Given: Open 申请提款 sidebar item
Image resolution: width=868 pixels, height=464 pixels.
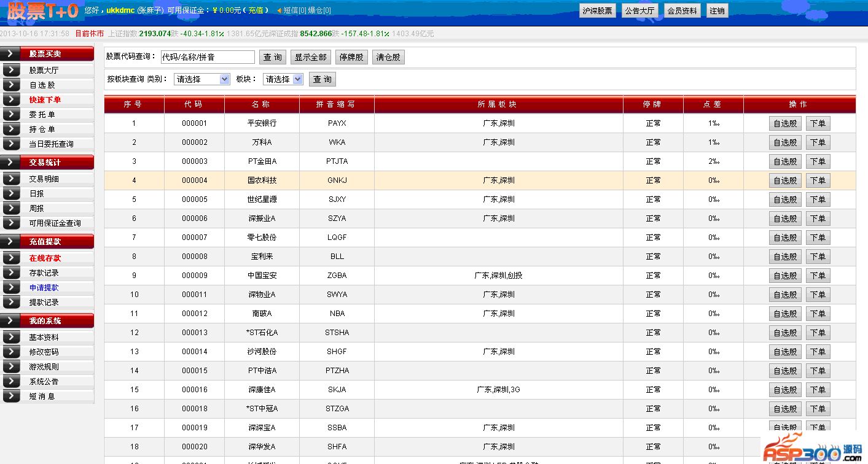Looking at the screenshot, I should [44, 287].
